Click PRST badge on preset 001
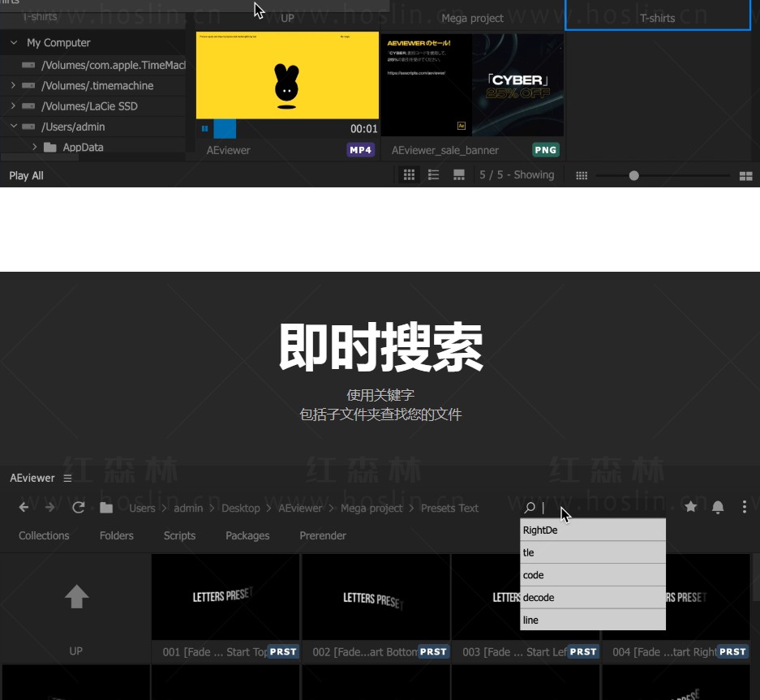Viewport: 760px width, 700px height. click(283, 652)
